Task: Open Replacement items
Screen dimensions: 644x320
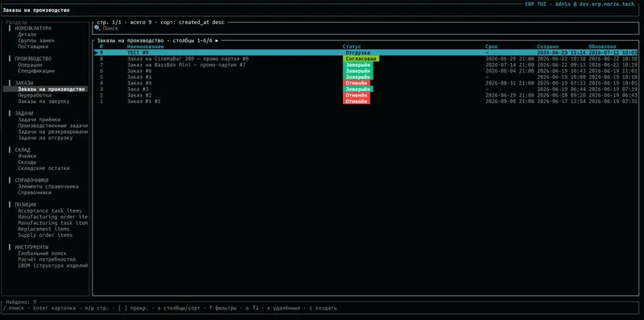Action: tap(43, 229)
